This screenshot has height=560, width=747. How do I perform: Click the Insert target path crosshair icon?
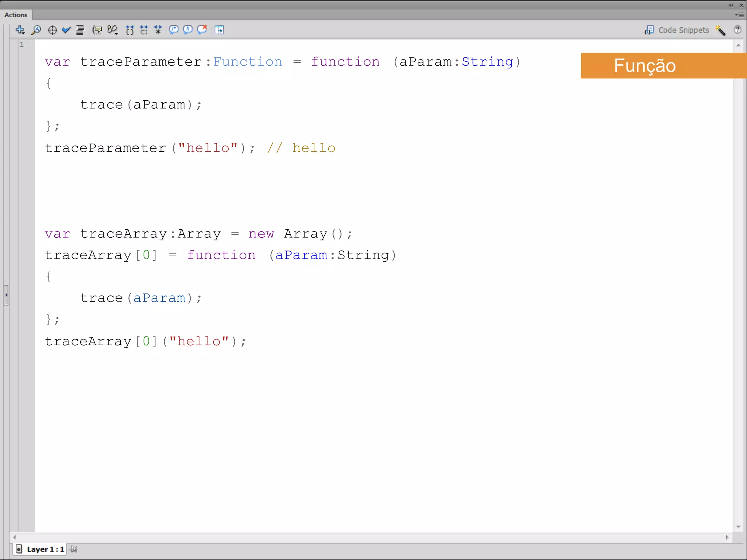click(x=52, y=30)
